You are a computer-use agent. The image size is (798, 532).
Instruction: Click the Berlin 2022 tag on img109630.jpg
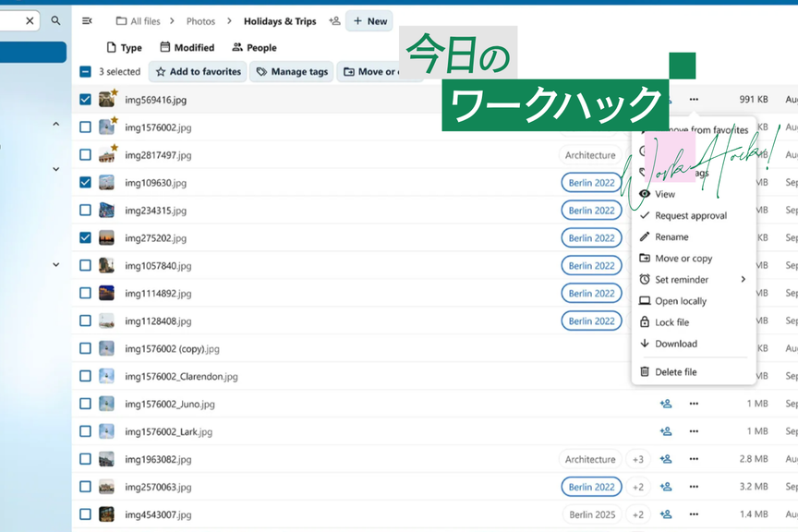591,183
